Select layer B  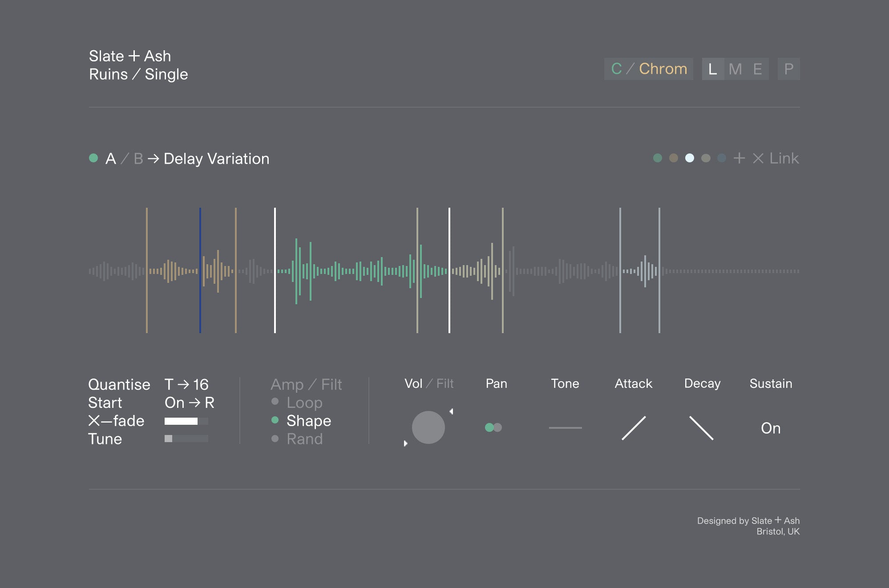point(138,159)
